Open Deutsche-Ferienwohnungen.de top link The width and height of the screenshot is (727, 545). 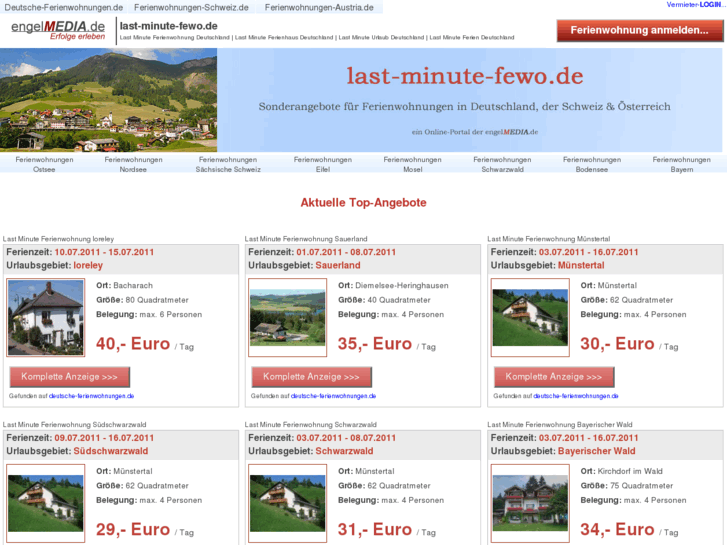[64, 7]
